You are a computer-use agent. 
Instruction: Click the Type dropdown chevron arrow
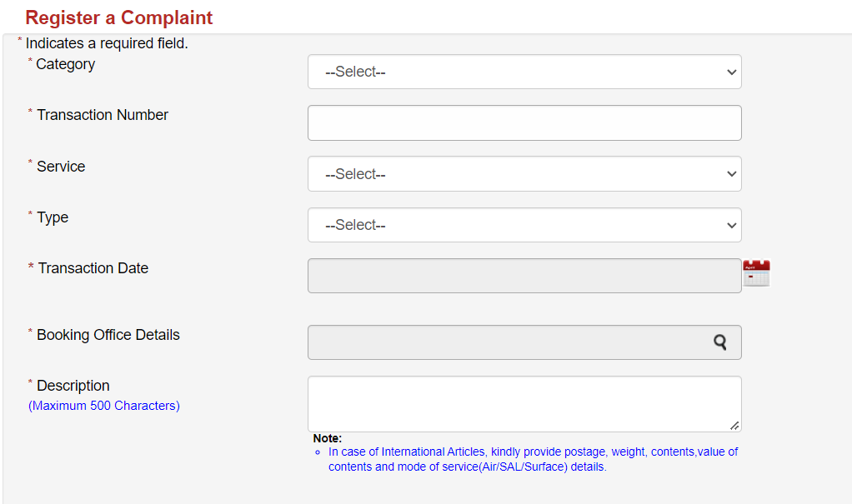click(x=732, y=225)
